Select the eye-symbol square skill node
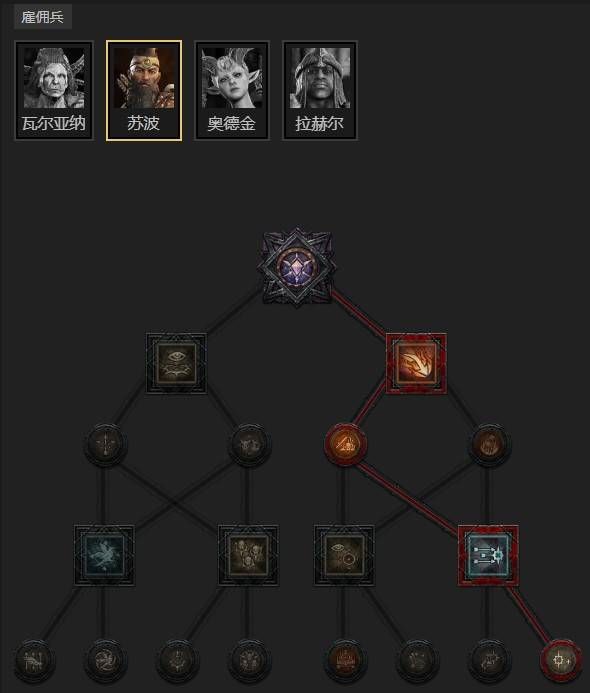This screenshot has width=590, height=693. tap(176, 363)
